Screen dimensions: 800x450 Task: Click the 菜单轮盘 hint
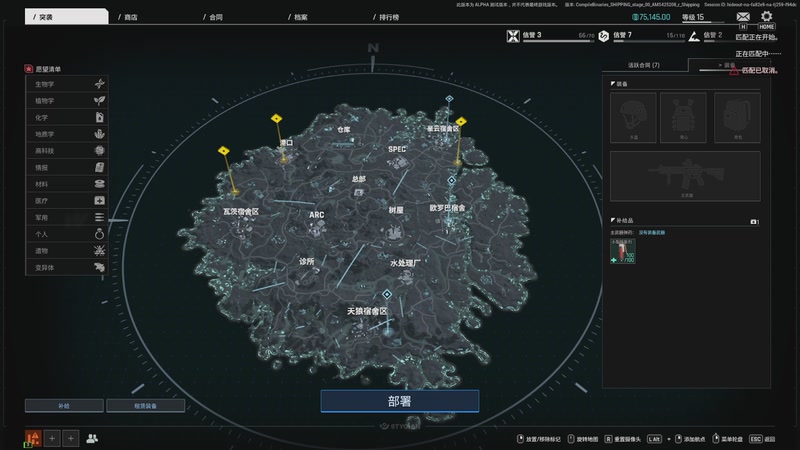point(728,439)
